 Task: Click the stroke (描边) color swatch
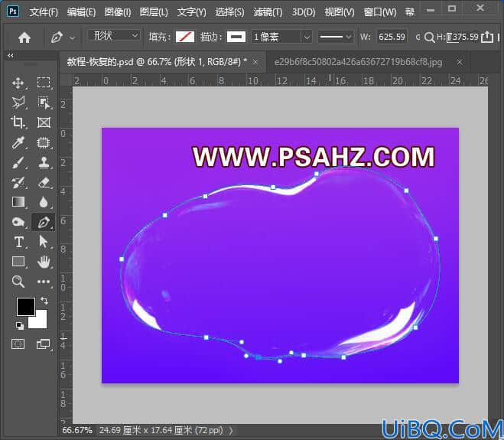click(x=236, y=37)
